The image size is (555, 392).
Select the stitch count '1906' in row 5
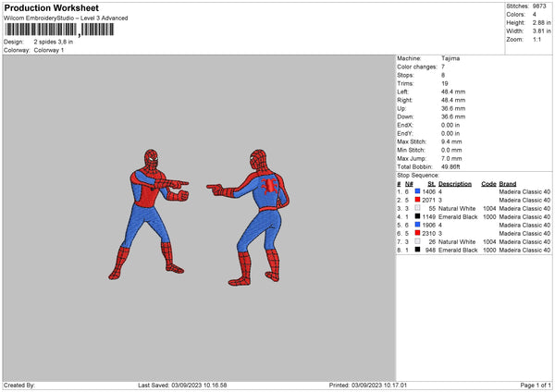pos(428,225)
